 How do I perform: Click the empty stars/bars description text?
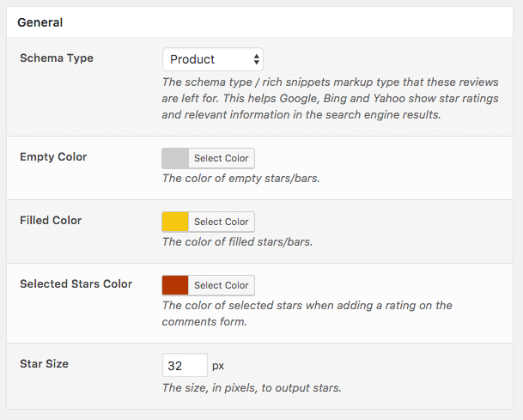coord(240,179)
